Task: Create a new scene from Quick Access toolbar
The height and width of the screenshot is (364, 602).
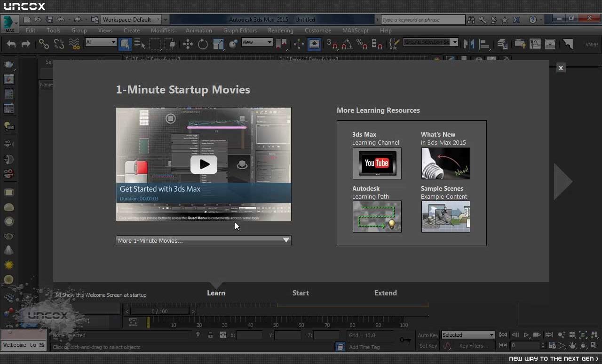Action: click(27, 20)
